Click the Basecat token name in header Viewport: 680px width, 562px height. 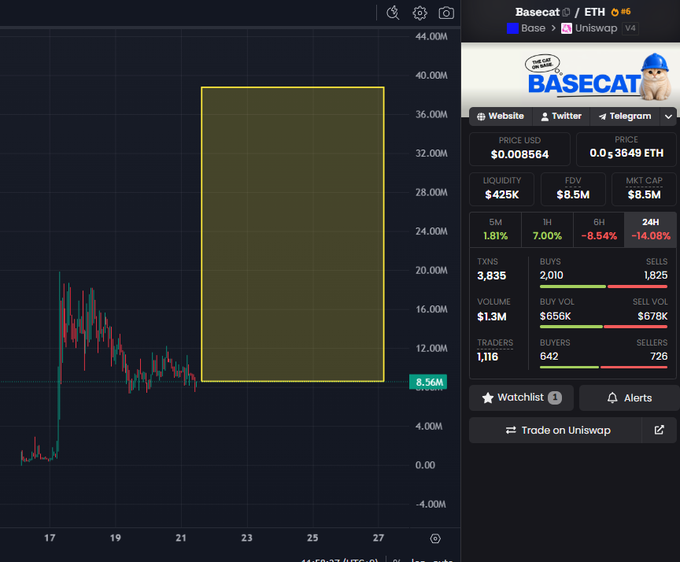tap(537, 12)
